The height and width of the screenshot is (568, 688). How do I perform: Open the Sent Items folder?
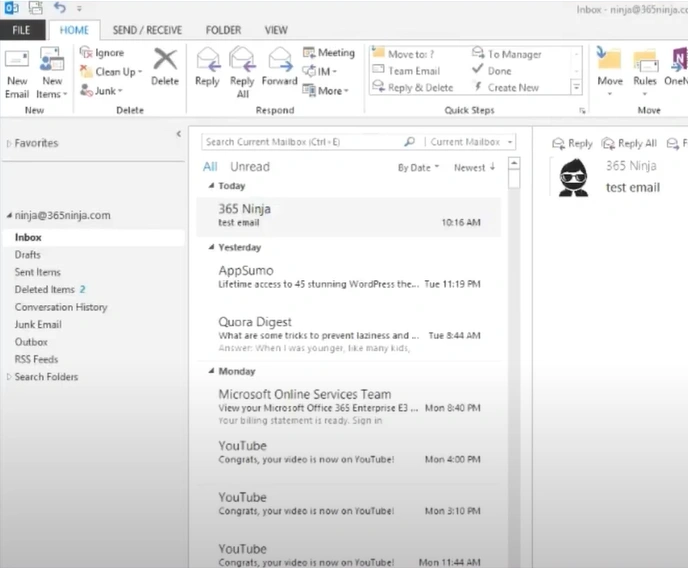[x=38, y=272]
